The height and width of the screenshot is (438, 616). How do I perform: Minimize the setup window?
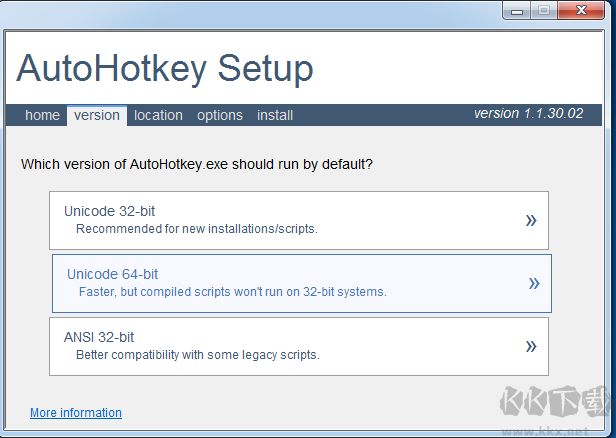[518, 9]
